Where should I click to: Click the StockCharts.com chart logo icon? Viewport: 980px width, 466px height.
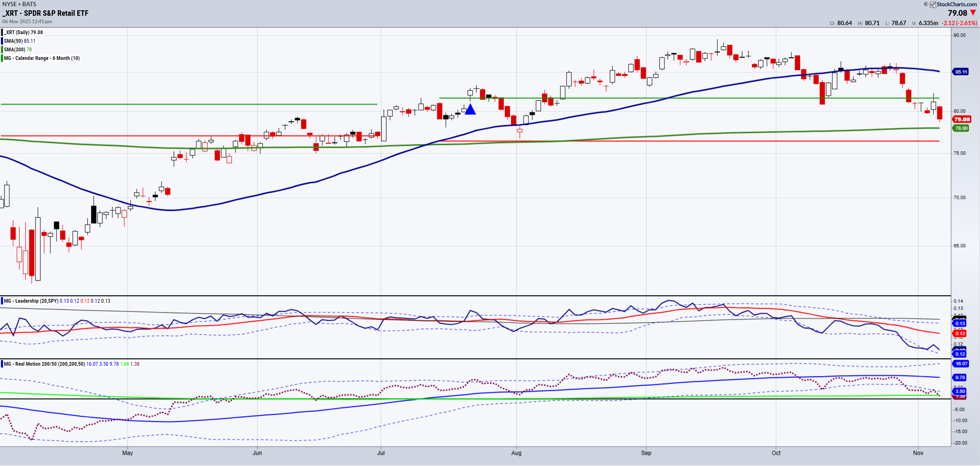(x=933, y=5)
